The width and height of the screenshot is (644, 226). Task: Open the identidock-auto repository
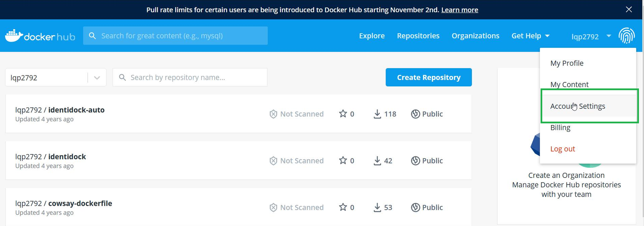tap(76, 110)
